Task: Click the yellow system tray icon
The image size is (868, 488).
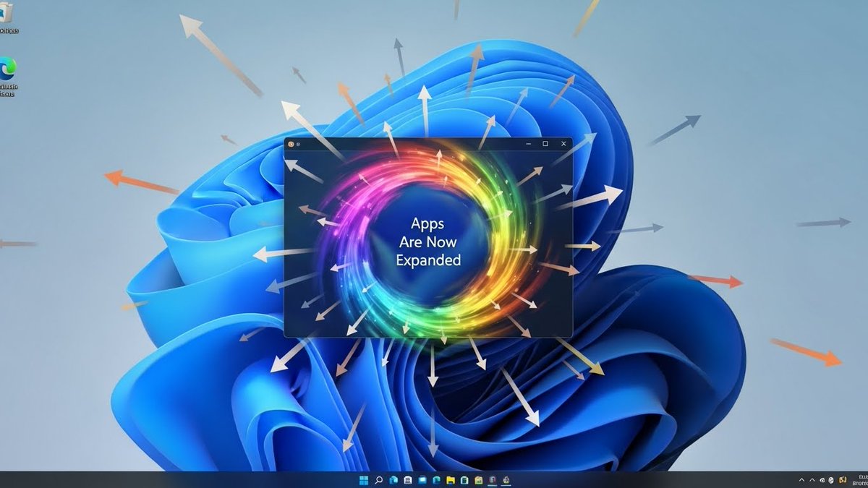Action: (x=843, y=480)
